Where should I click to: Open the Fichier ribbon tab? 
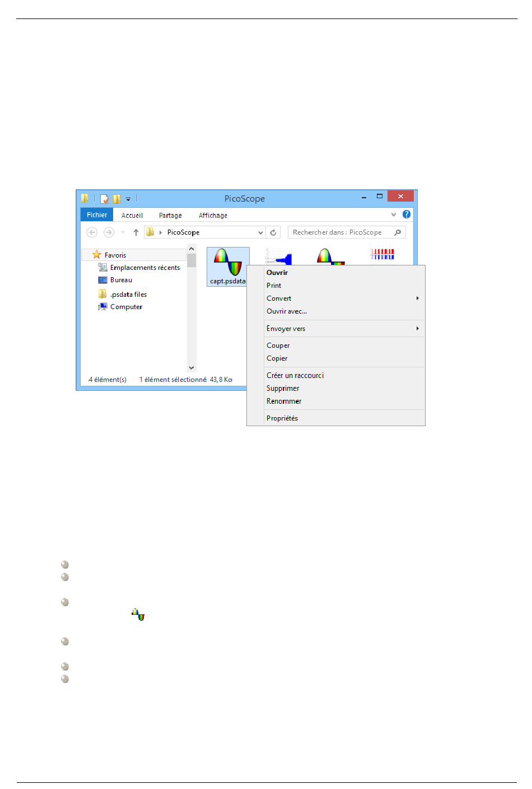[97, 215]
